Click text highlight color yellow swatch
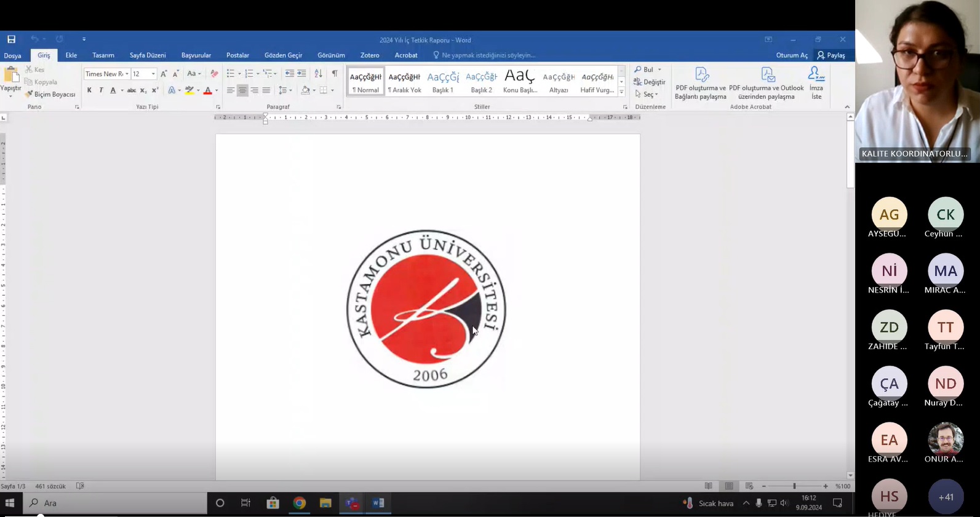 click(189, 90)
